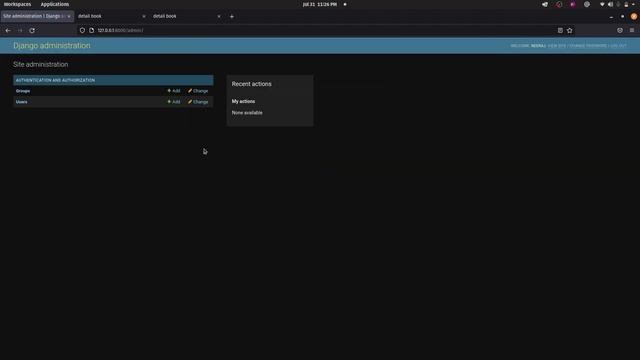This screenshot has width=640, height=360.
Task: Click the 'Recent actions' heading
Action: click(x=251, y=84)
